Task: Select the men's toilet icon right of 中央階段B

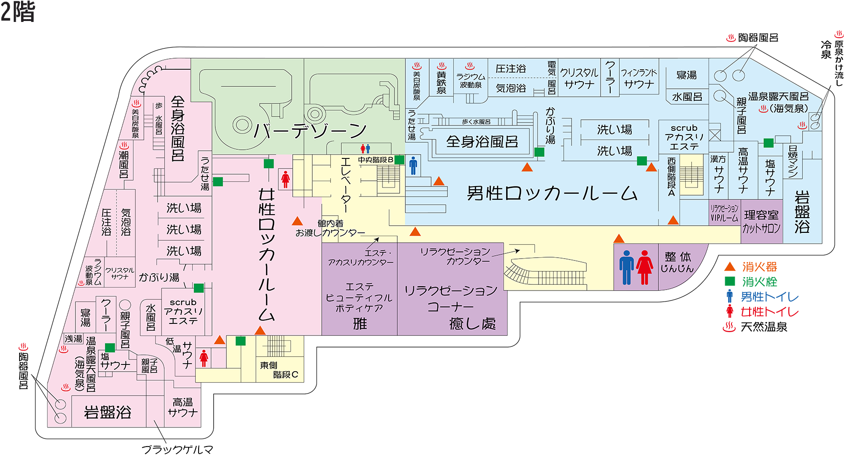Action: pyautogui.click(x=413, y=165)
